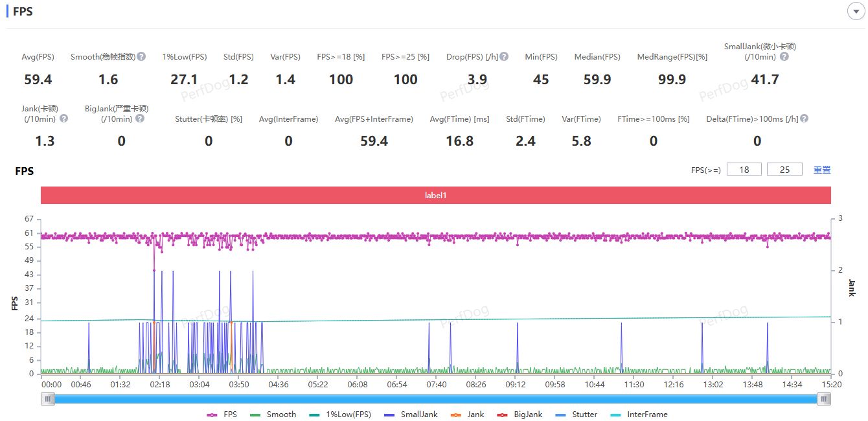Hide the 1%Low(FPS) series via the legend
868x421 pixels.
339,415
